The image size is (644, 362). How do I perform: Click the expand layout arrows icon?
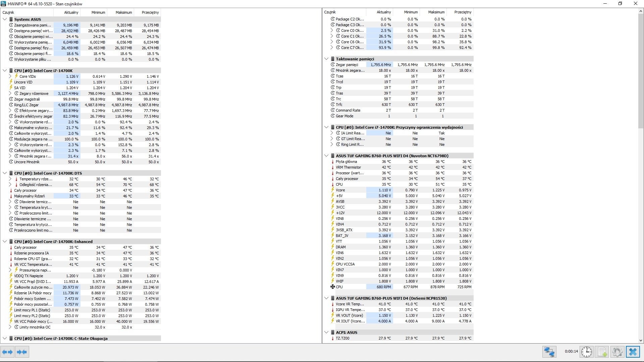point(7,352)
